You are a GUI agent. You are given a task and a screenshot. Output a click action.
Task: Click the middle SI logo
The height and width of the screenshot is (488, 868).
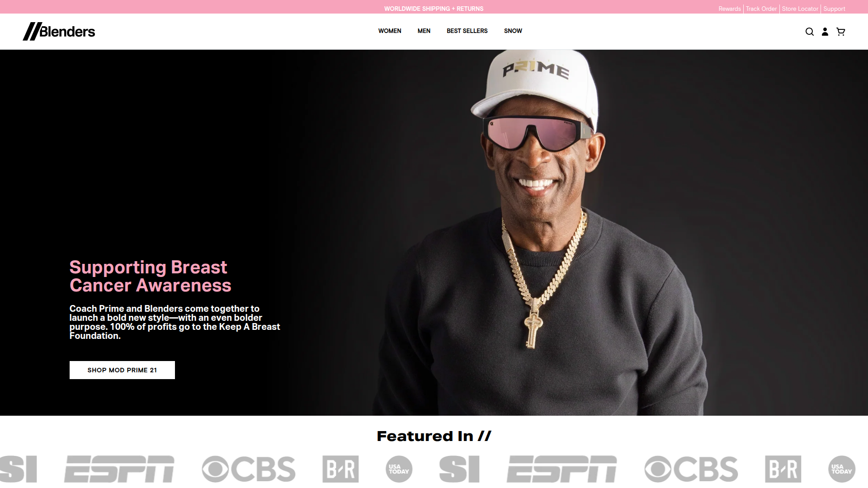click(x=459, y=469)
